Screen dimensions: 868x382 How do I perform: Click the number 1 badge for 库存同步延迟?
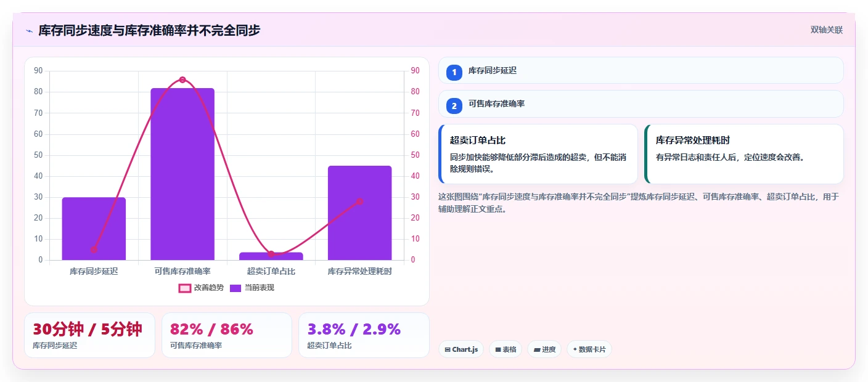pos(454,72)
